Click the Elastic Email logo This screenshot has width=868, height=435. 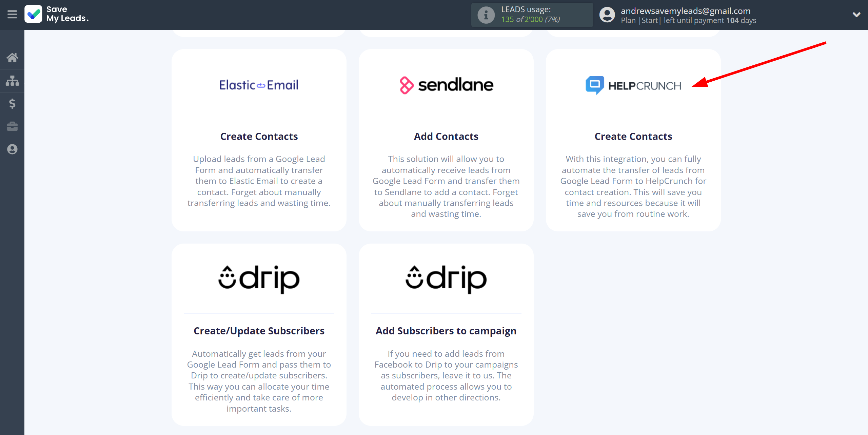(x=259, y=85)
